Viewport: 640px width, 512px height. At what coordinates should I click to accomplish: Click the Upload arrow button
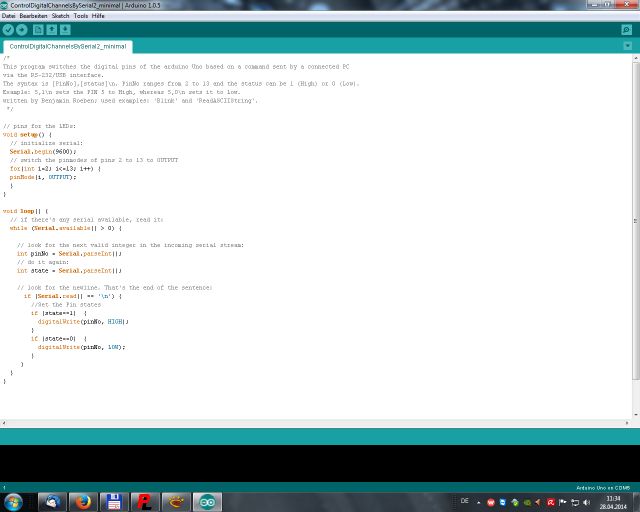22,30
